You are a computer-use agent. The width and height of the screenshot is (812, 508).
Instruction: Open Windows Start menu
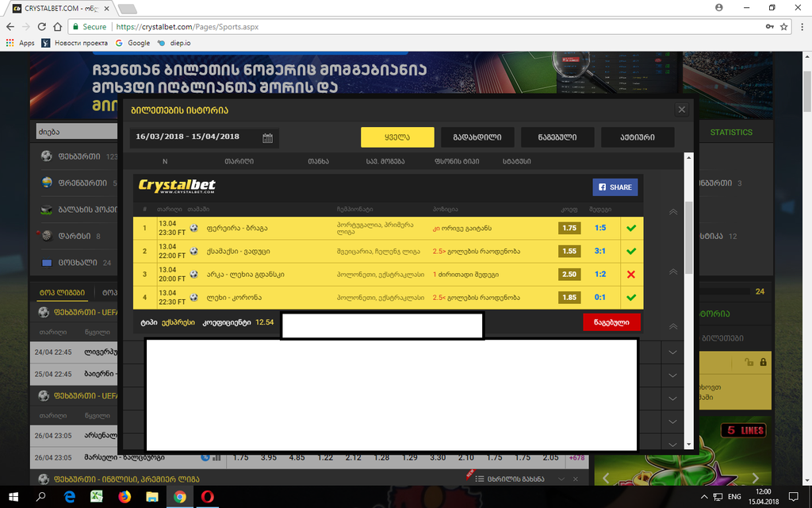13,497
